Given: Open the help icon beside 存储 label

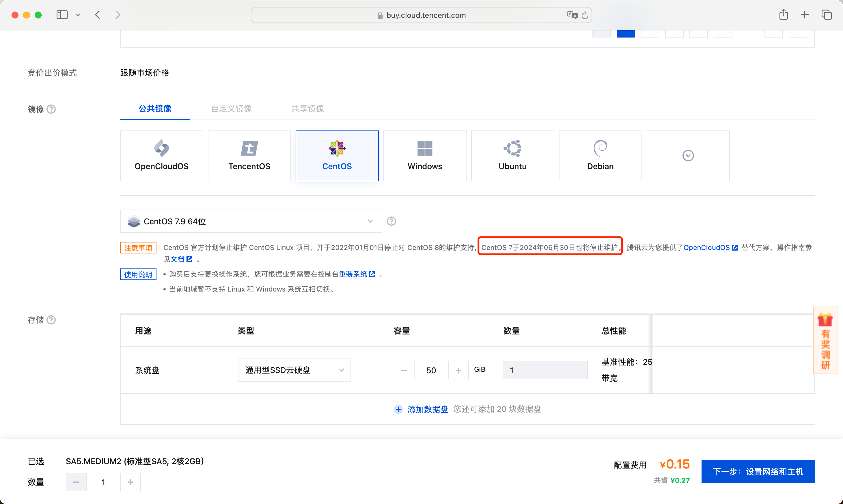Looking at the screenshot, I should [51, 320].
